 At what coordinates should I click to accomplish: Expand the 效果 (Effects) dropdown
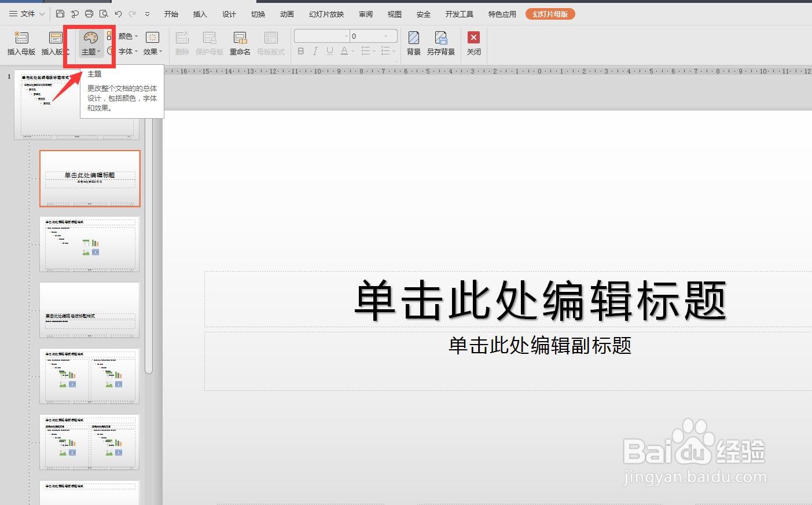coord(152,51)
